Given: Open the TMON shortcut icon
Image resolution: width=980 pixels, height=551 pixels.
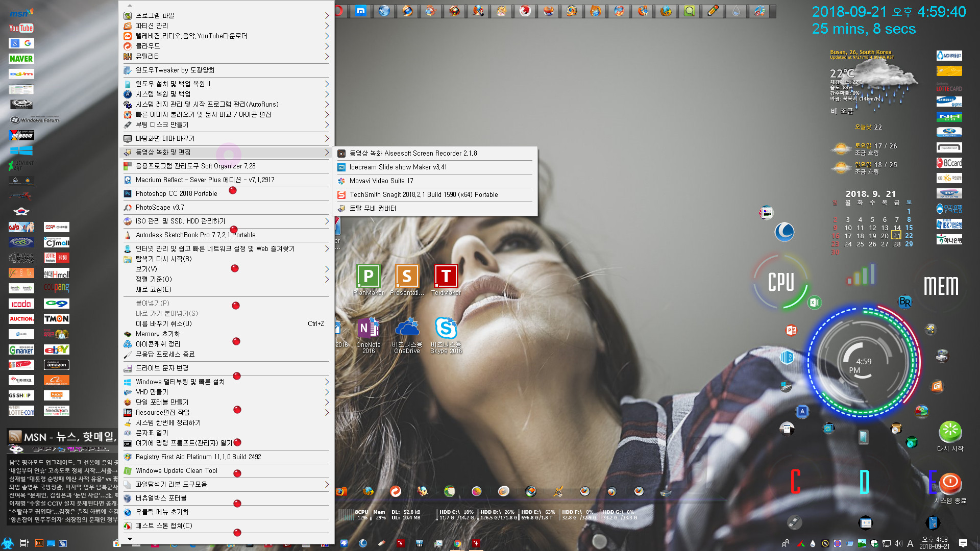Looking at the screenshot, I should [56, 319].
